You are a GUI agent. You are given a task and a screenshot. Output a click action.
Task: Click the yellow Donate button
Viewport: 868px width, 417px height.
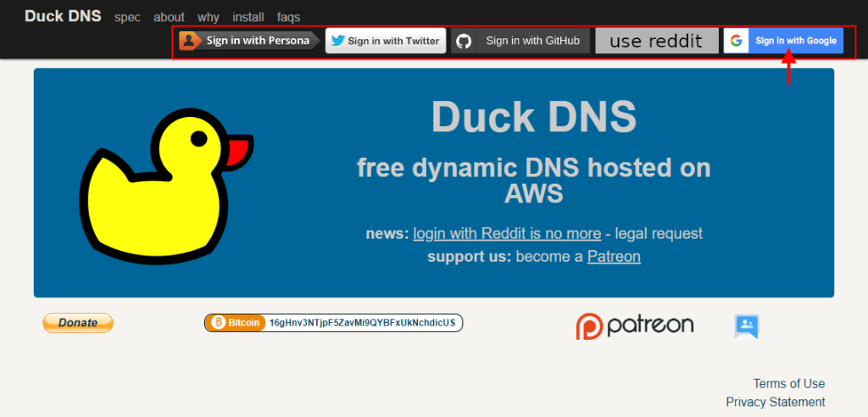[78, 323]
